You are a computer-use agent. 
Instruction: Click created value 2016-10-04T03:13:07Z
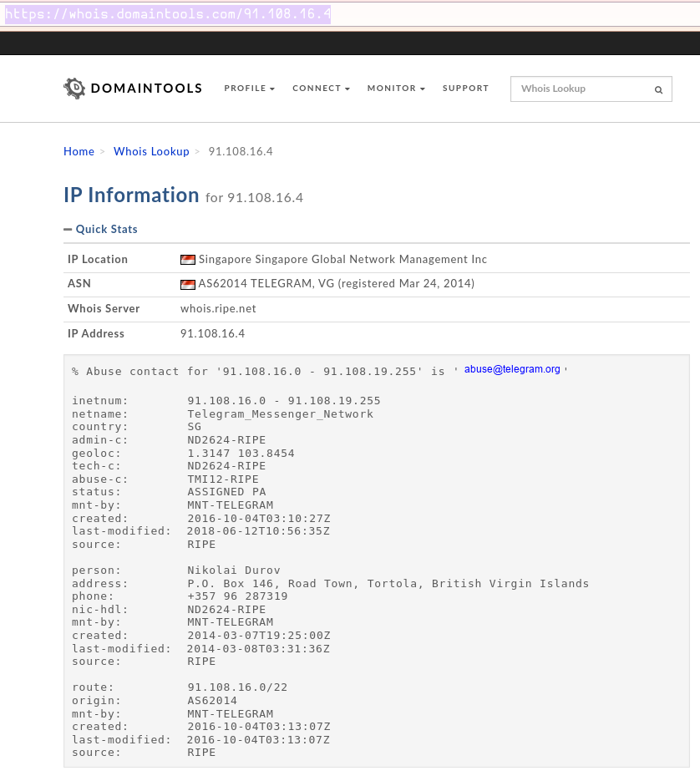[x=259, y=727]
